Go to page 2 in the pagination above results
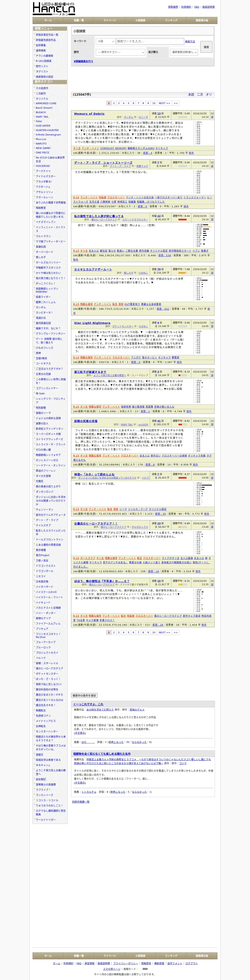Image resolution: width=250 pixels, height=980 pixels. [x=114, y=103]
